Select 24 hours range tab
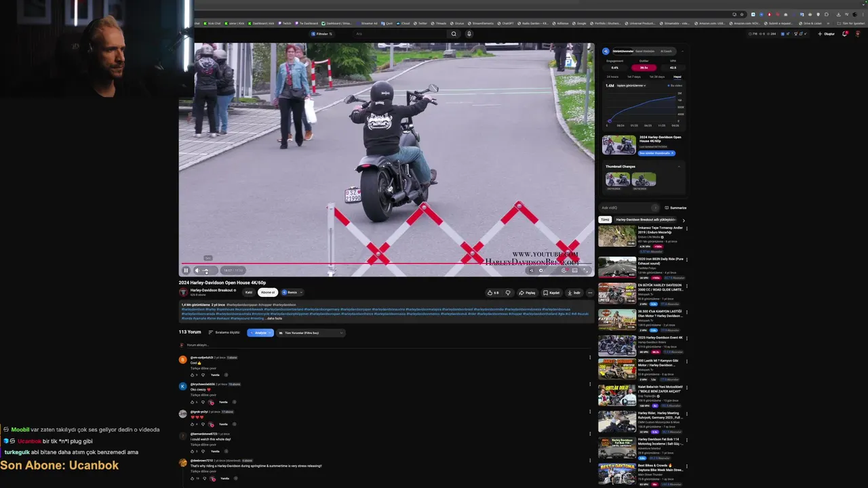868x488 pixels. coord(612,77)
